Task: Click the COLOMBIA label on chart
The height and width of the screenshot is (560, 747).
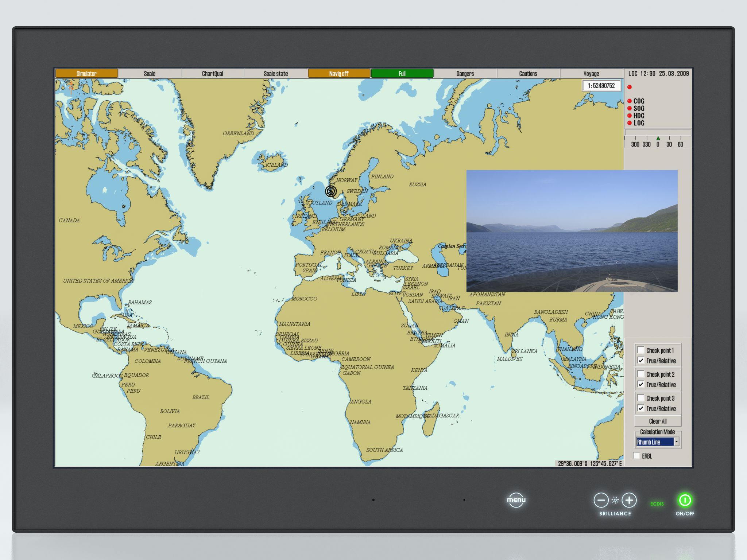Action: point(148,361)
